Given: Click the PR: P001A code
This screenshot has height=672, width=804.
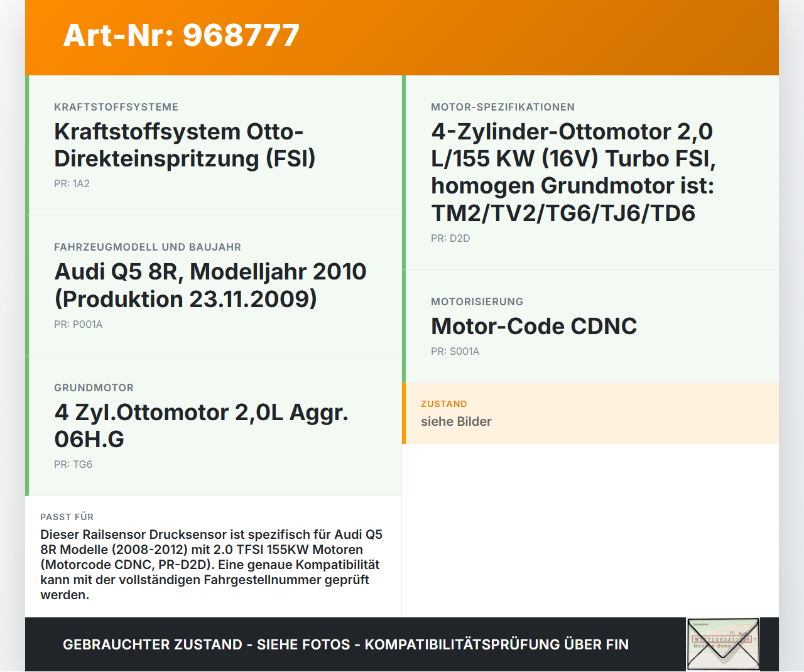Looking at the screenshot, I should pyautogui.click(x=79, y=324).
